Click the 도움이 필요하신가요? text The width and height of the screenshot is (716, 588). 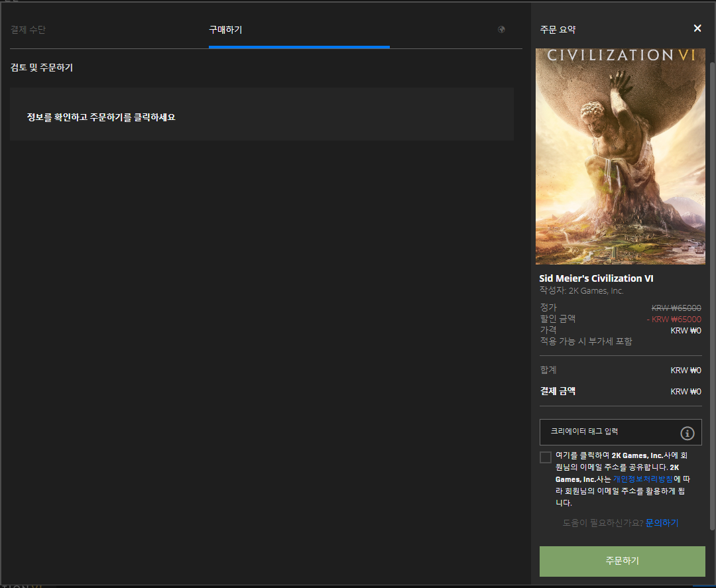pyautogui.click(x=603, y=523)
